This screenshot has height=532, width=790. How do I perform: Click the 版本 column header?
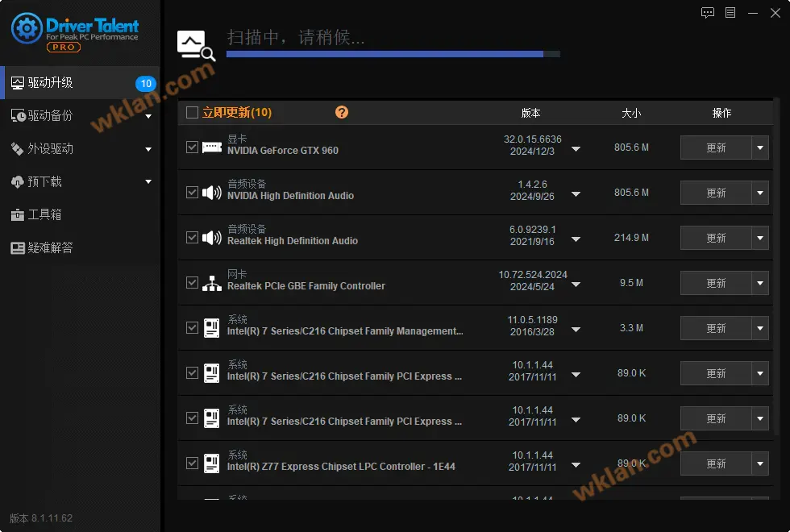[530, 113]
